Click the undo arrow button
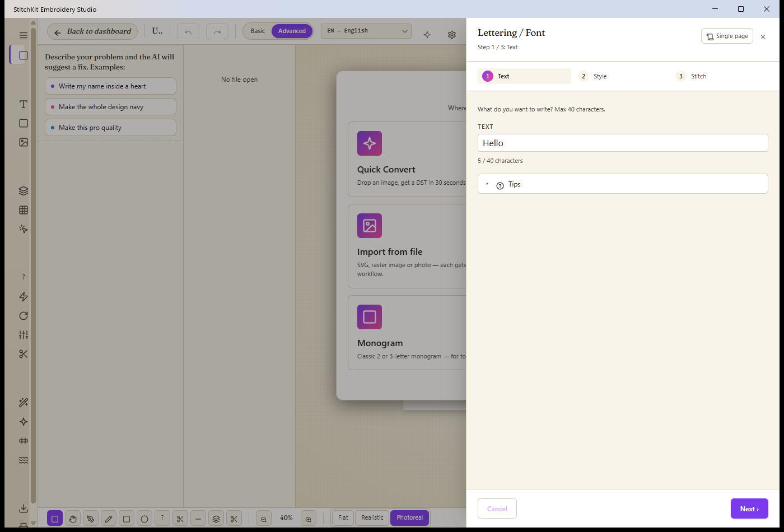 tap(188, 31)
